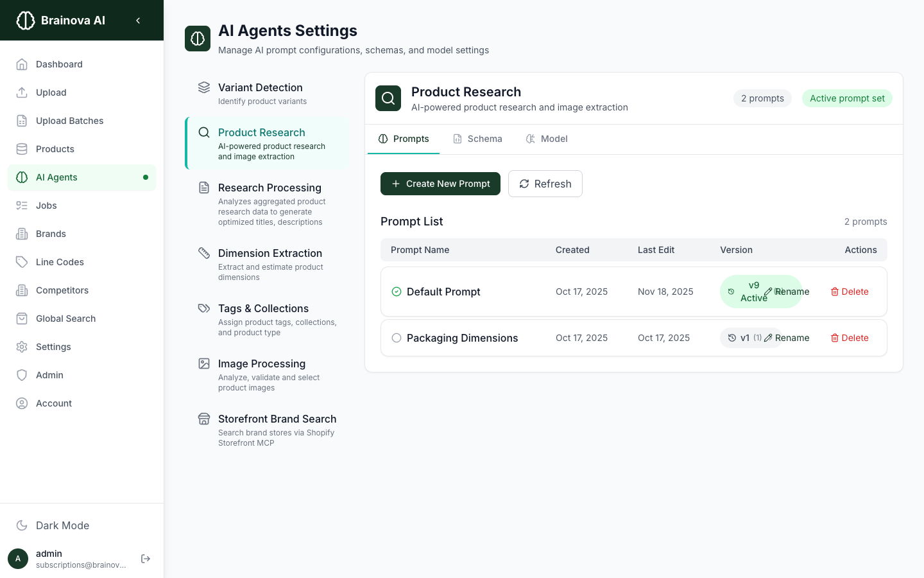Select the Packaging Dimensions radio button
924x578 pixels.
point(397,338)
